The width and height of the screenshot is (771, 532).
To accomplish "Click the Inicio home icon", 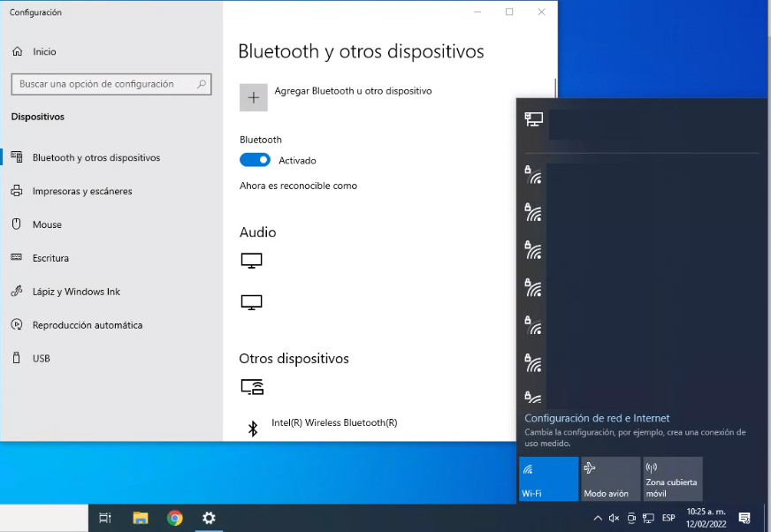I will (18, 51).
